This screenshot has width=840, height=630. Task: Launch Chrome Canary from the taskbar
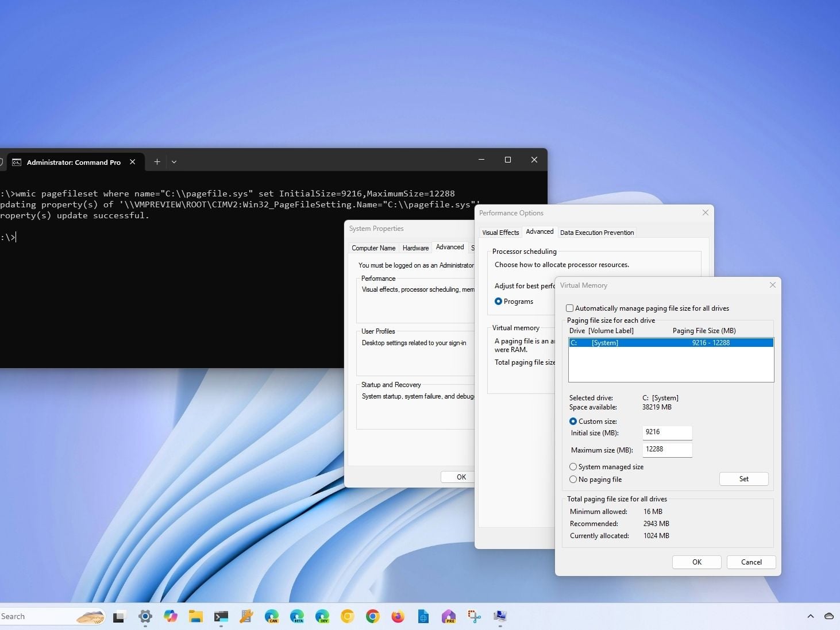348,617
